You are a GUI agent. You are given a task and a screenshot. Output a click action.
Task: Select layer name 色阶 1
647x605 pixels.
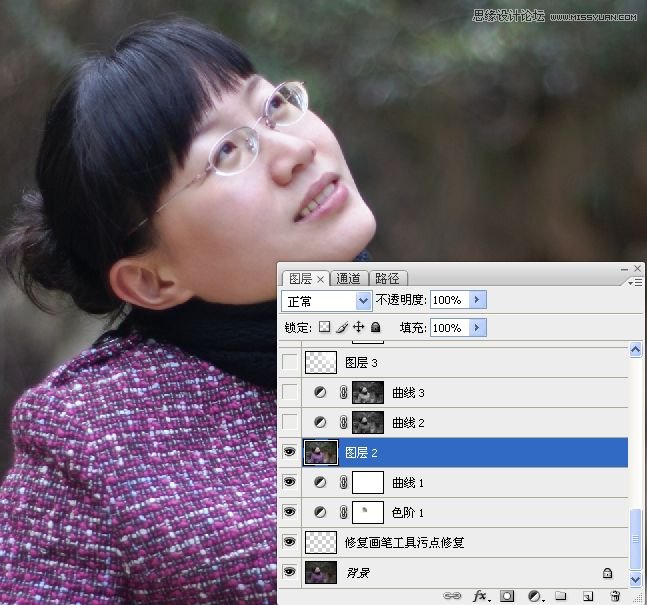pos(408,513)
